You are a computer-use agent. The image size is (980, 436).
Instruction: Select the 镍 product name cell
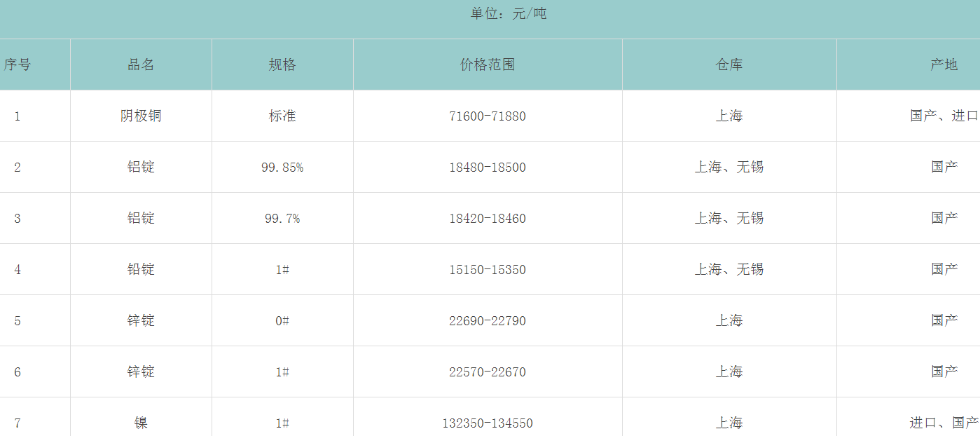[141, 423]
